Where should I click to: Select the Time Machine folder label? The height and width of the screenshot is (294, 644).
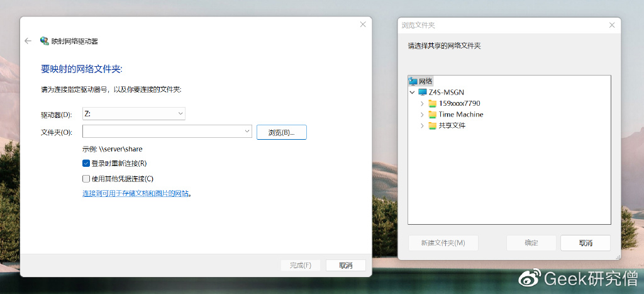click(x=461, y=115)
